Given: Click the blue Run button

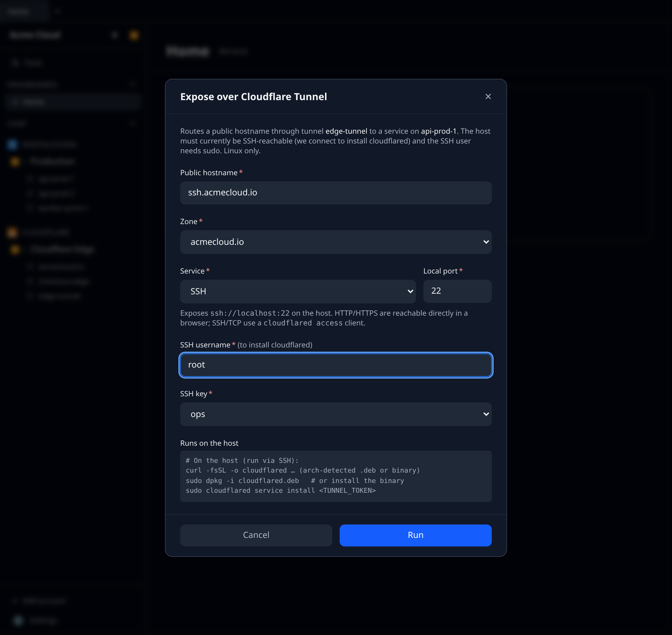Looking at the screenshot, I should [x=415, y=535].
